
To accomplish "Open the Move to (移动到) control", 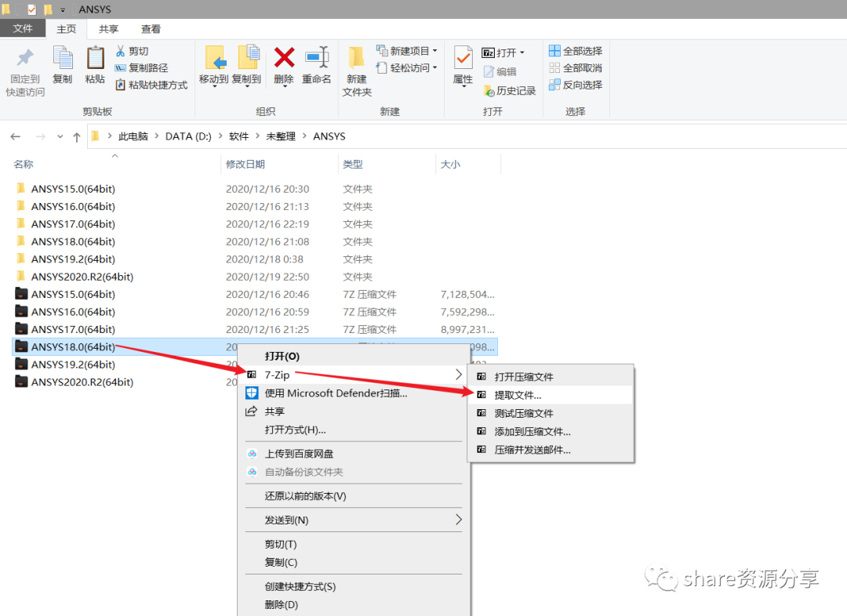I will (x=214, y=66).
